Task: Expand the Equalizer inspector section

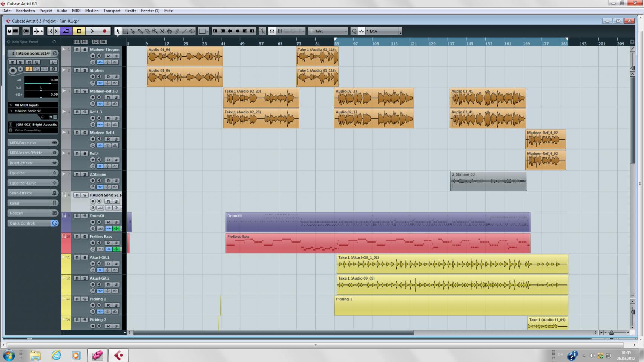Action: point(29,173)
